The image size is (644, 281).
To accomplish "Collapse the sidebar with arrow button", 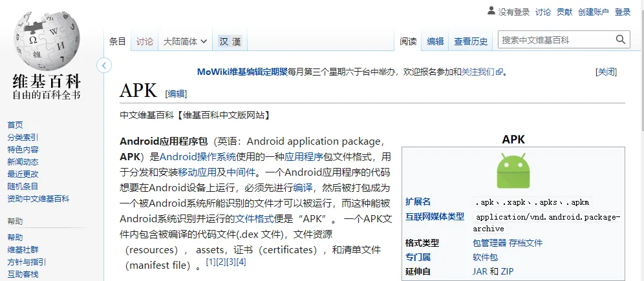I will 104,65.
